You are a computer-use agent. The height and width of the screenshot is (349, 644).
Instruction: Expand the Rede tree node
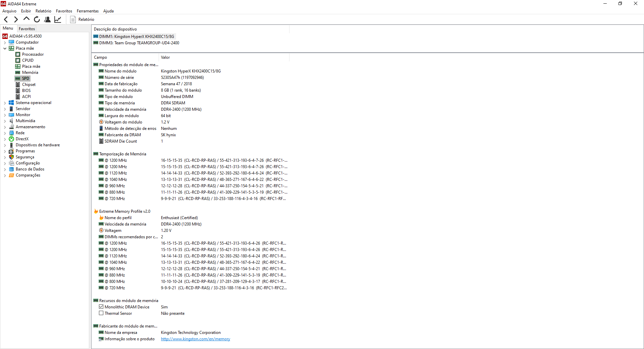tap(5, 133)
